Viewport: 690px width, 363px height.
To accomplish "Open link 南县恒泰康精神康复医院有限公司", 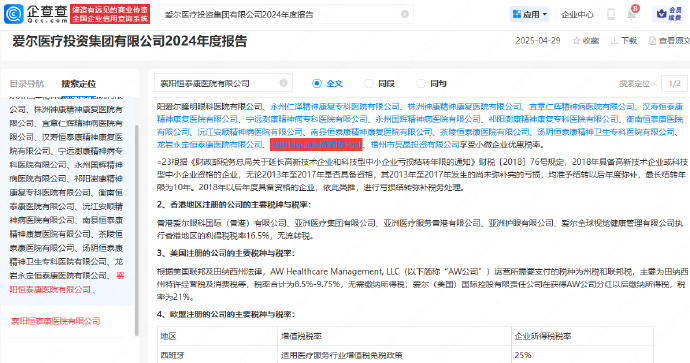I will 371,132.
